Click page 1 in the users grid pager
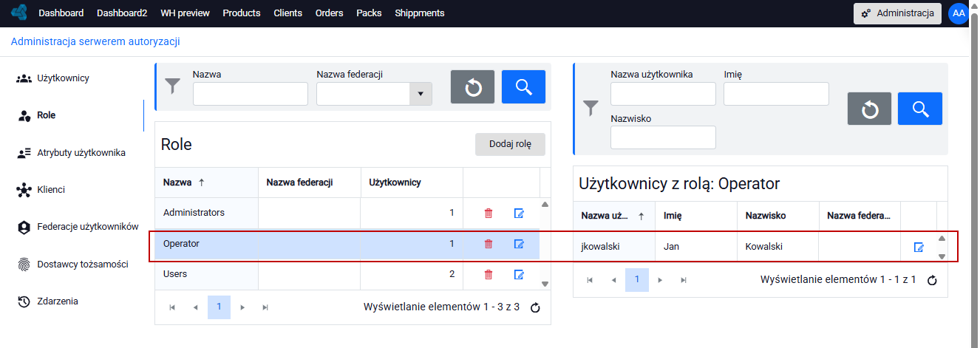 pos(636,280)
